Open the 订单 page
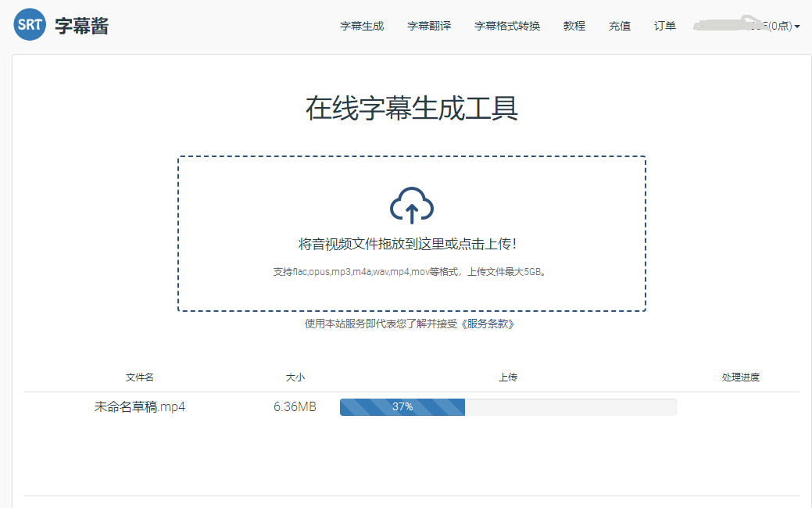 click(x=665, y=26)
